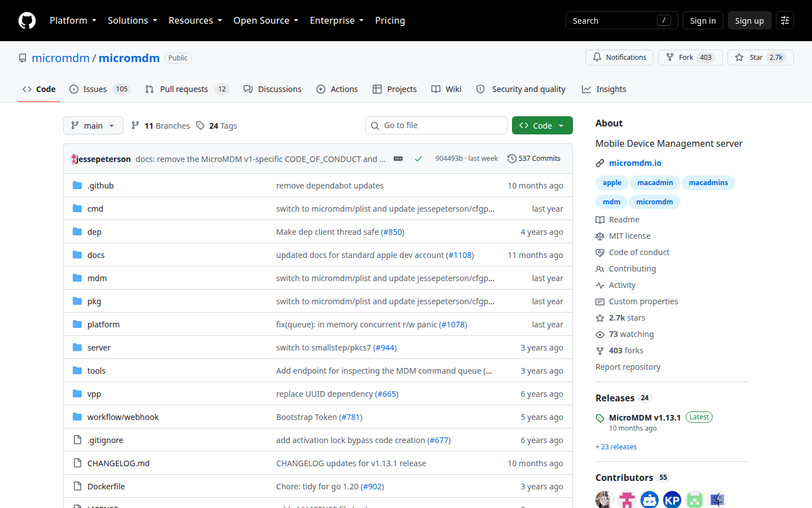Image resolution: width=812 pixels, height=508 pixels.
Task: Select the apple topic tag
Action: (612, 183)
